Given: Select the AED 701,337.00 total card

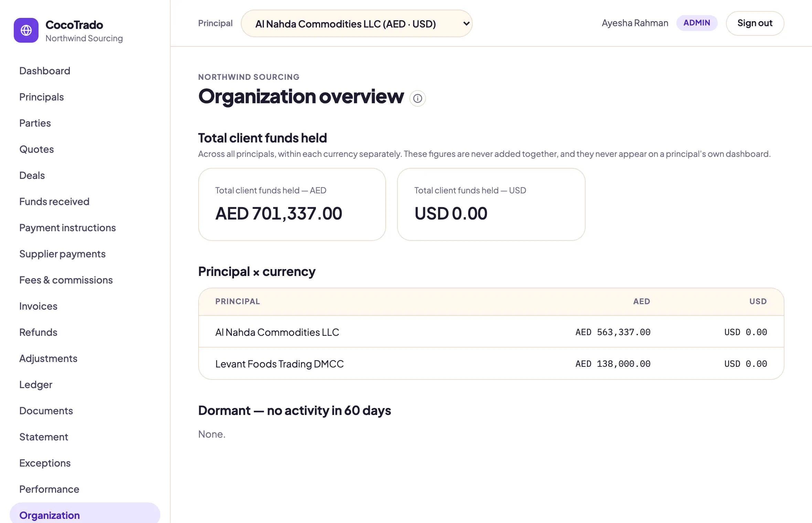Looking at the screenshot, I should 292,204.
